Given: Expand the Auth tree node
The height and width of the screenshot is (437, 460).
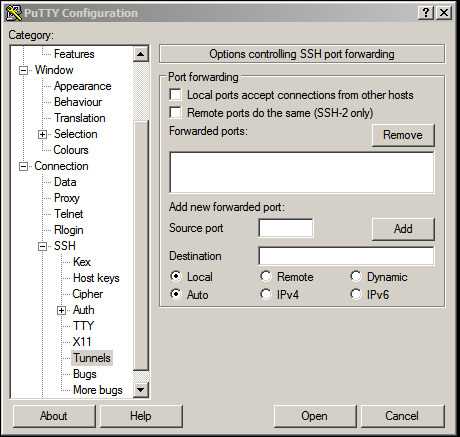Looking at the screenshot, I should click(61, 310).
